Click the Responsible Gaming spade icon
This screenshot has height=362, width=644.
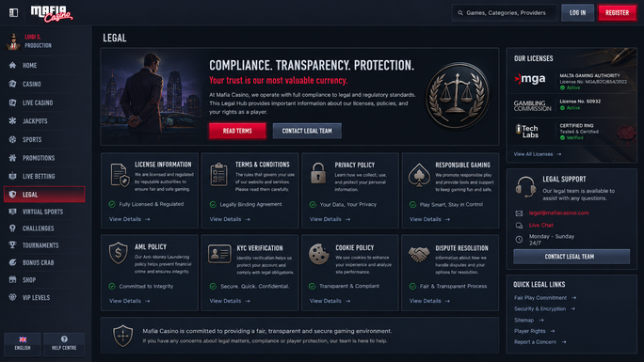(419, 175)
